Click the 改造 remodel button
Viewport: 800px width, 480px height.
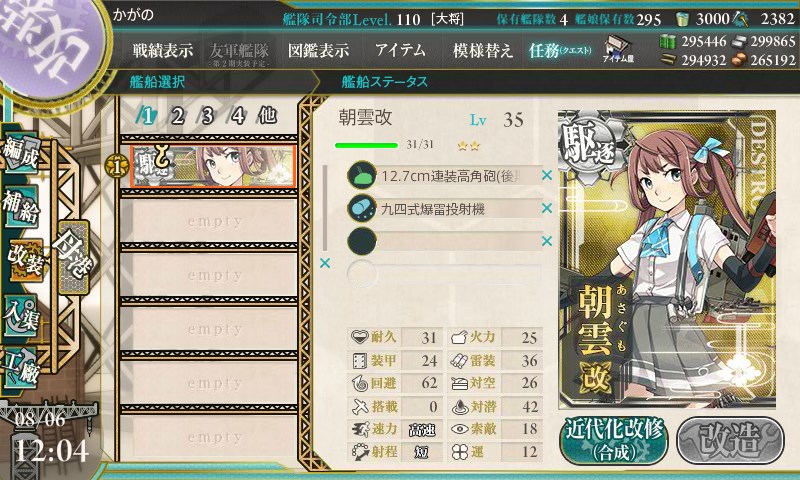pos(730,440)
